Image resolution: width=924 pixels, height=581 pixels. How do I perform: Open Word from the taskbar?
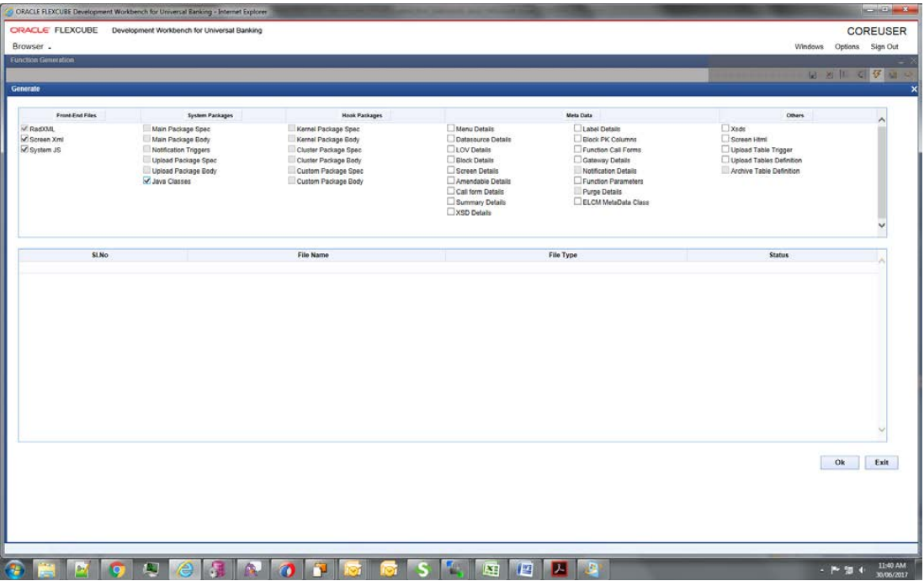click(x=524, y=569)
